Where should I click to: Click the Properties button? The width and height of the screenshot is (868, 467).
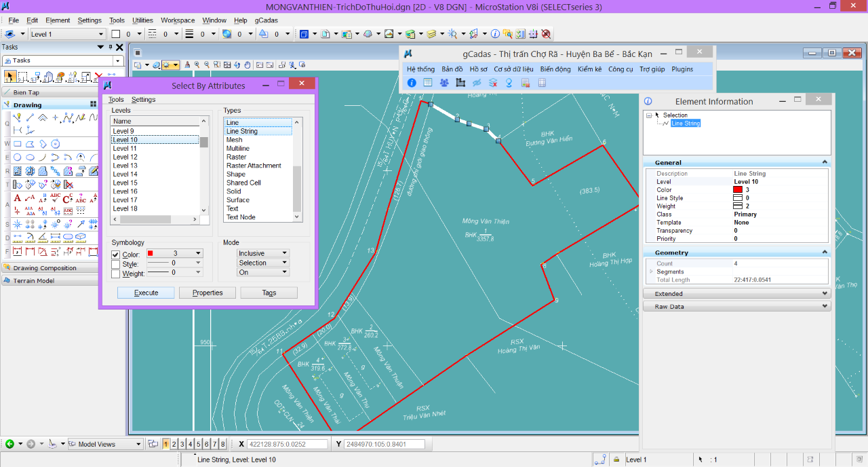tap(208, 293)
